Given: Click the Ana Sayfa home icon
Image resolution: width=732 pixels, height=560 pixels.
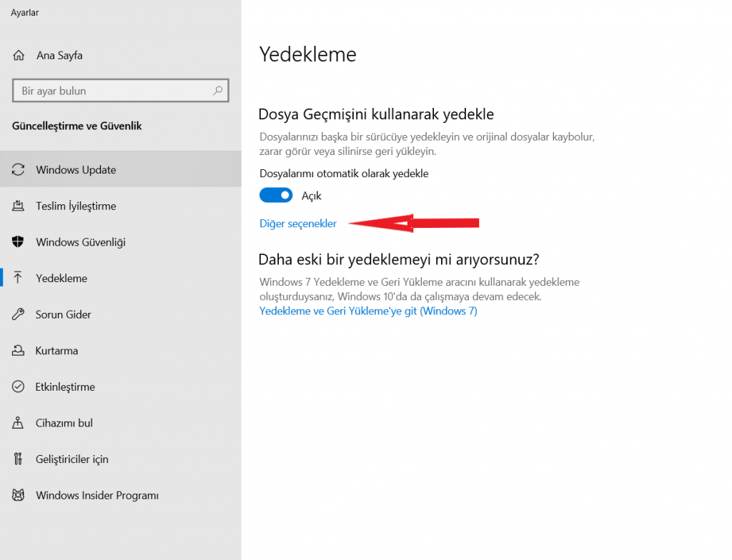Looking at the screenshot, I should [x=19, y=56].
